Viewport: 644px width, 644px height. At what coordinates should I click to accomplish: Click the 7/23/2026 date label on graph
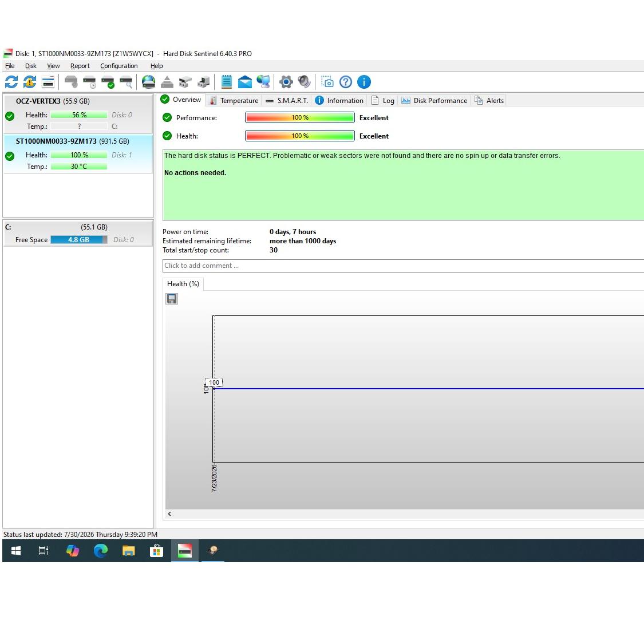(214, 478)
